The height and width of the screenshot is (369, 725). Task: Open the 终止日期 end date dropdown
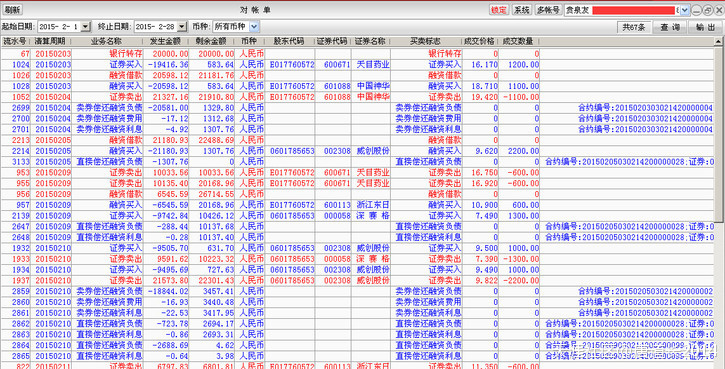click(182, 27)
